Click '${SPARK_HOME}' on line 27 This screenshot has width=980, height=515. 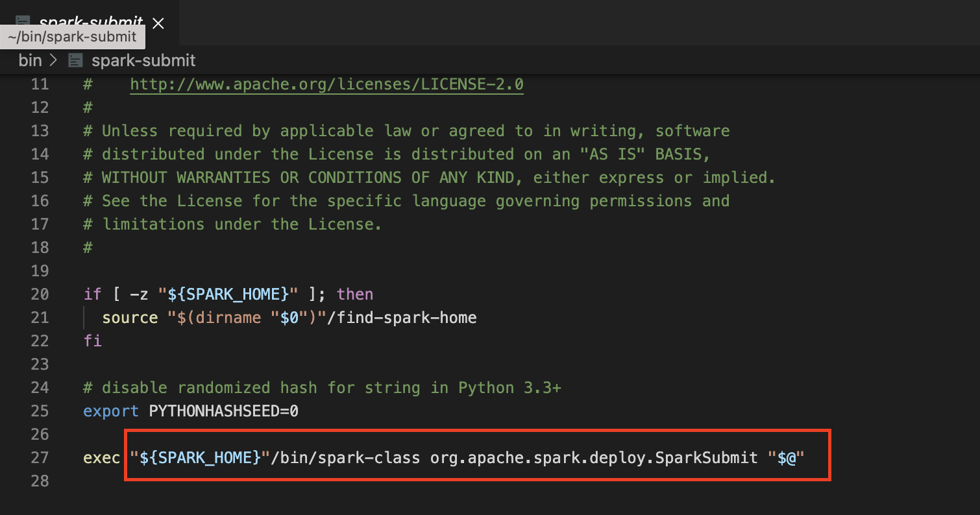tap(200, 458)
